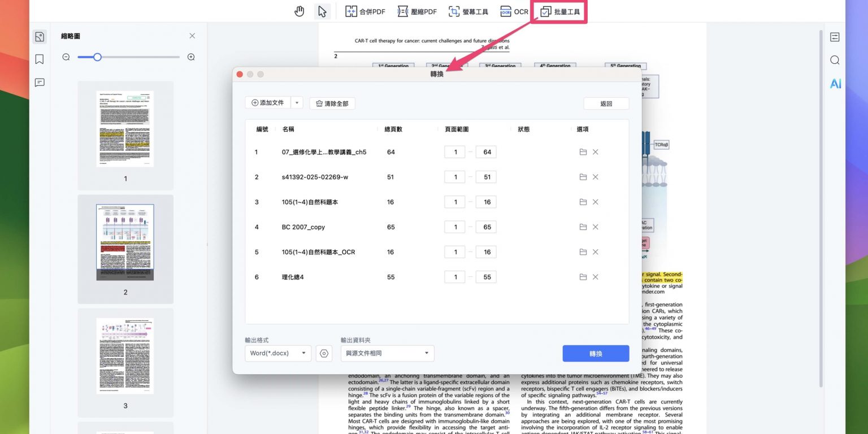Viewport: 868px width, 434px height.
Task: Open the comments panel in sidebar
Action: 40,83
